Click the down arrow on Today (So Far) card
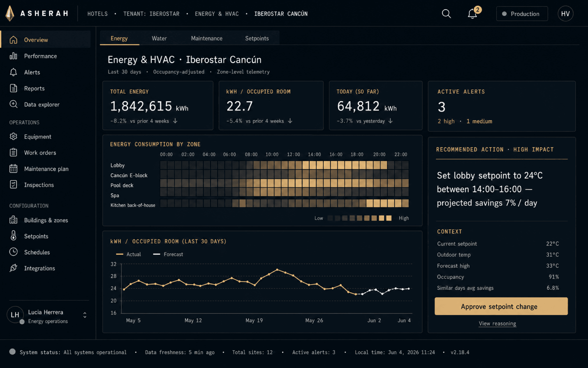The height and width of the screenshot is (368, 588). point(390,121)
